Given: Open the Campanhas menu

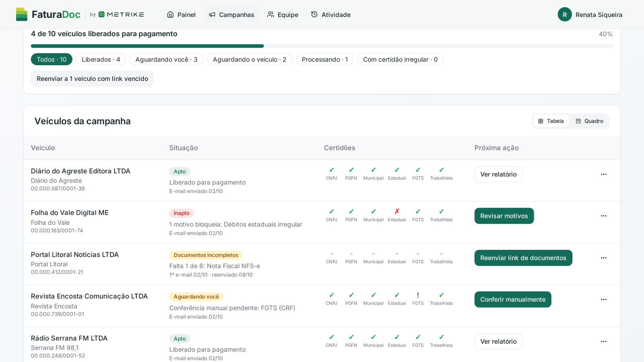Looking at the screenshot, I should tap(231, 14).
